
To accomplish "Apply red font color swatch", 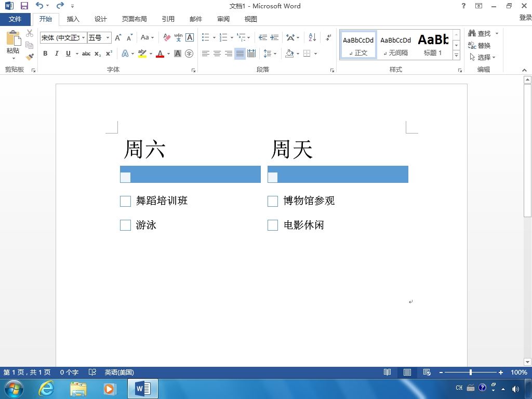I will click(160, 54).
